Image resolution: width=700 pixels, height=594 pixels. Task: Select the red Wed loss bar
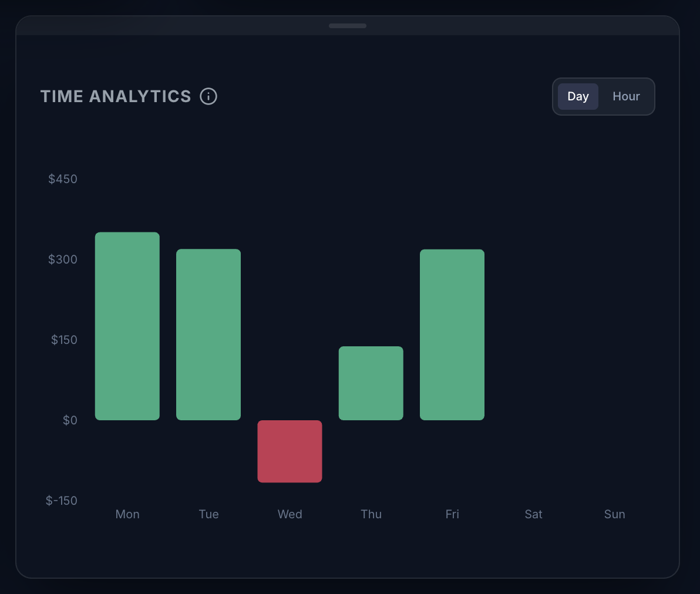pos(290,451)
